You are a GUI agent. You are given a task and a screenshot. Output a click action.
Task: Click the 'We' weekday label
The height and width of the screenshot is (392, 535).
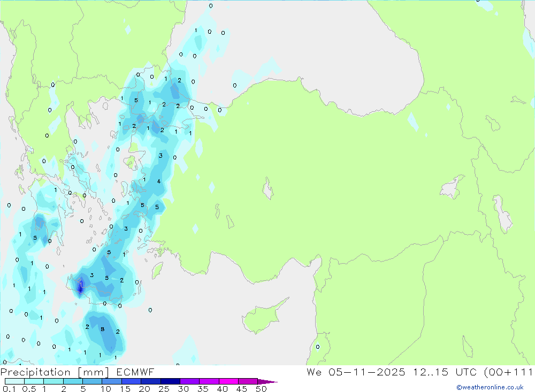pos(314,372)
